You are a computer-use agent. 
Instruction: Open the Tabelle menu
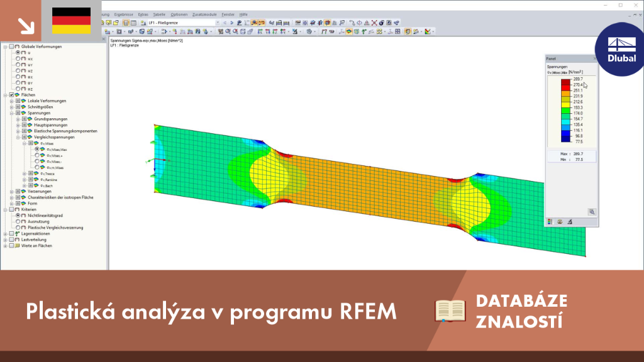click(x=159, y=14)
